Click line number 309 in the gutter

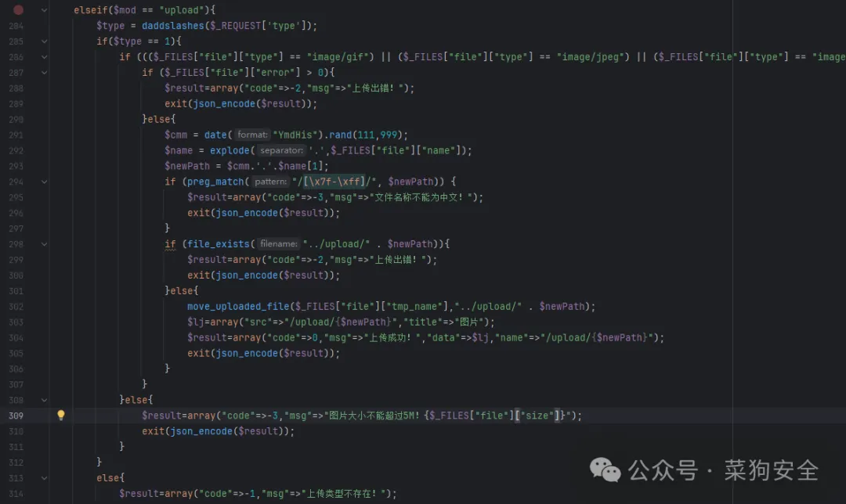click(16, 416)
